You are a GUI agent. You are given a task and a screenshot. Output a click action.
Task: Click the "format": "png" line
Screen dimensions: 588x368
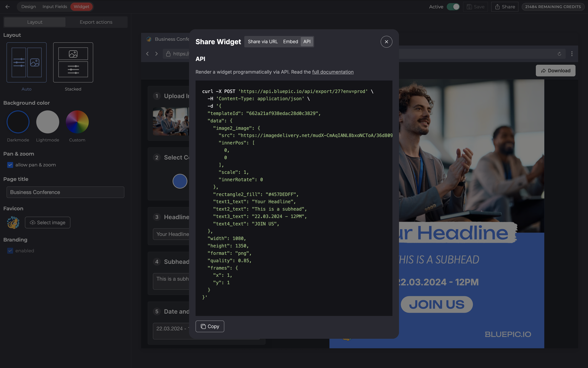(229, 253)
